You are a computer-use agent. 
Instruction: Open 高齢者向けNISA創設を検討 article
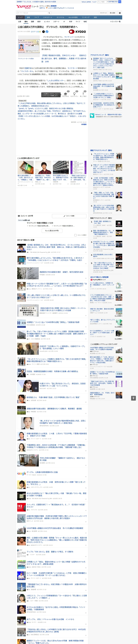coord(61,272)
